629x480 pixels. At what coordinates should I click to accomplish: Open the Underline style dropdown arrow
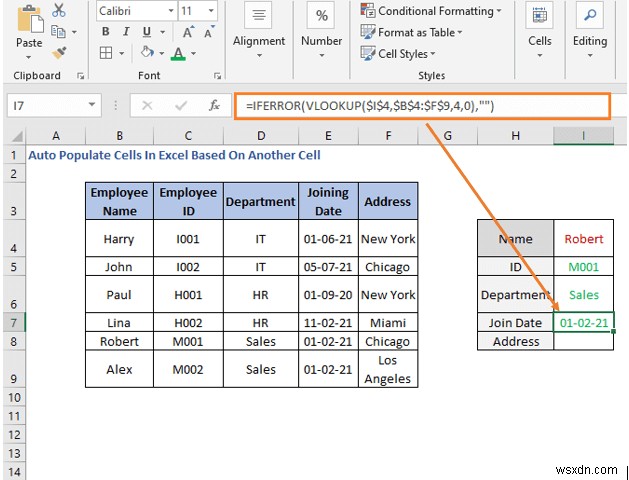click(x=162, y=32)
